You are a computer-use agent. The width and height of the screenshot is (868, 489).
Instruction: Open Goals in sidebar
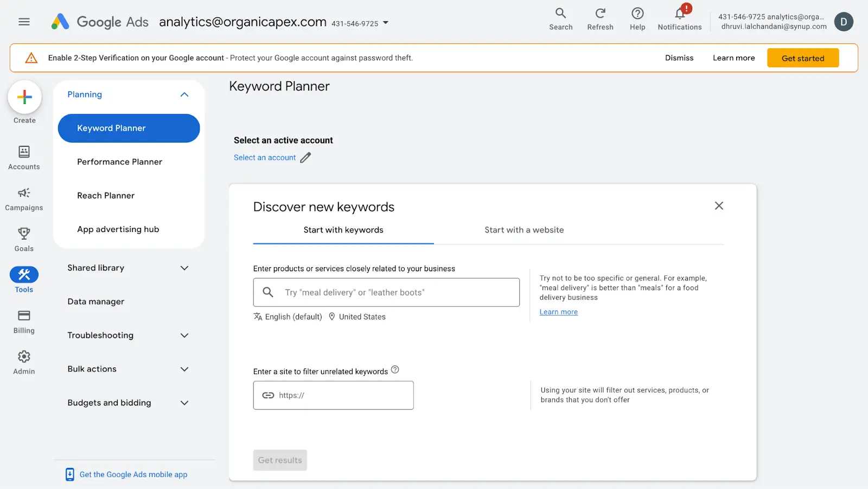point(24,240)
